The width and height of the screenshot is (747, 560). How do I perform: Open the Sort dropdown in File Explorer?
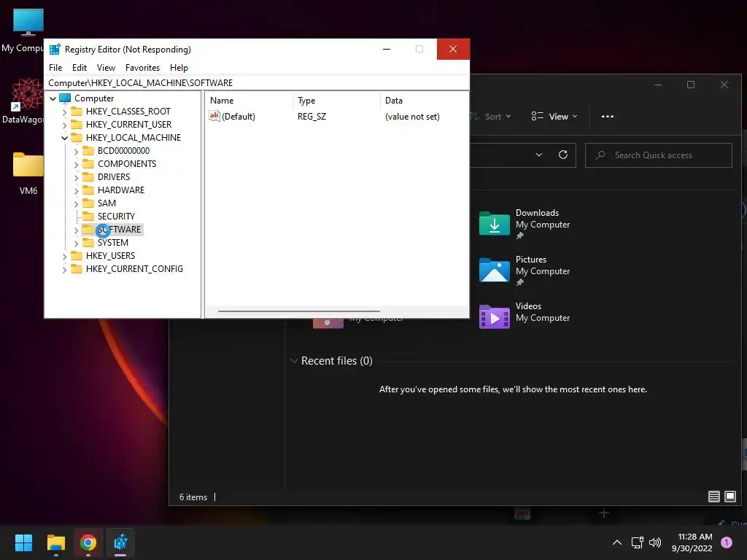tap(491, 117)
